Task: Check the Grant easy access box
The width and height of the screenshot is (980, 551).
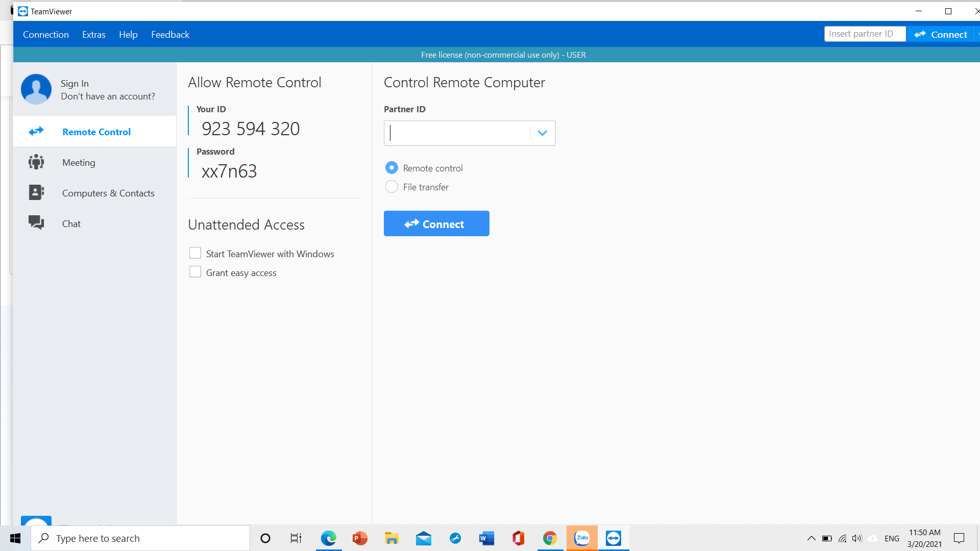Action: click(195, 272)
